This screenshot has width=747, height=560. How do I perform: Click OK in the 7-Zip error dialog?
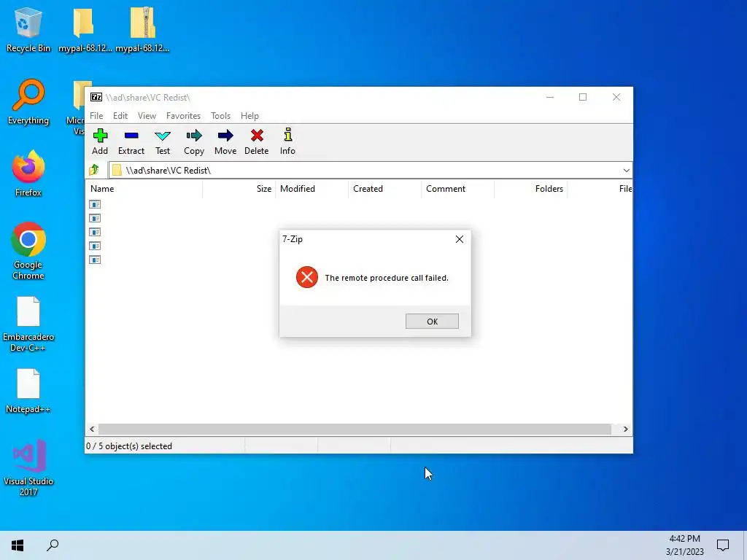(432, 322)
